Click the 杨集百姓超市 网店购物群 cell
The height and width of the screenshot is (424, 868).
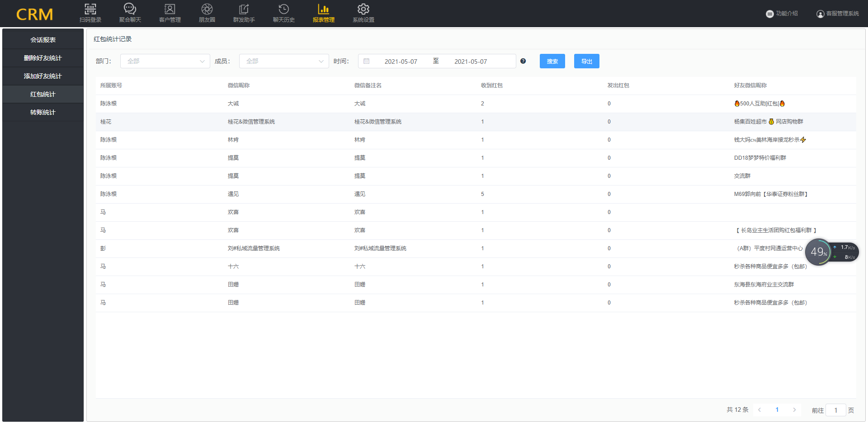pos(769,122)
